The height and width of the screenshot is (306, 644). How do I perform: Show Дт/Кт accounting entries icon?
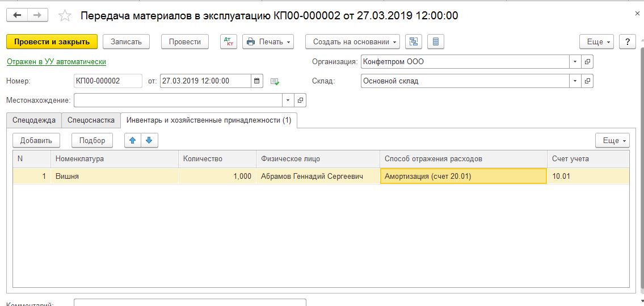tap(229, 42)
